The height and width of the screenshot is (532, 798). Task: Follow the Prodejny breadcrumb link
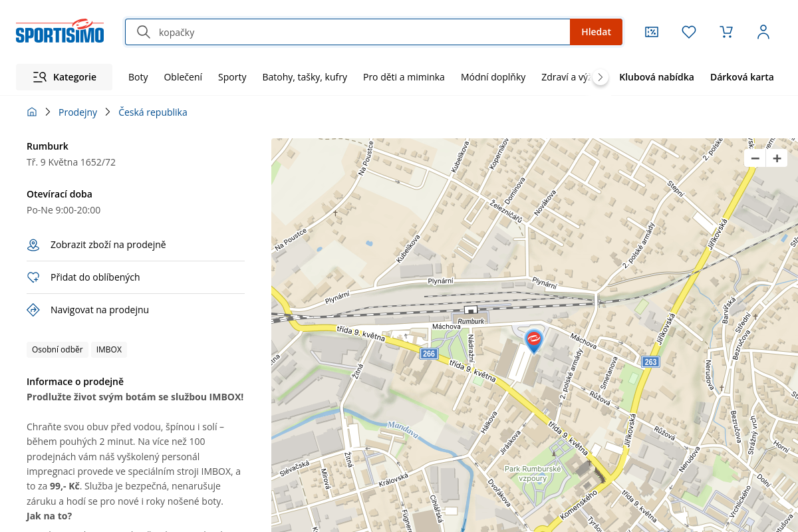coord(78,112)
